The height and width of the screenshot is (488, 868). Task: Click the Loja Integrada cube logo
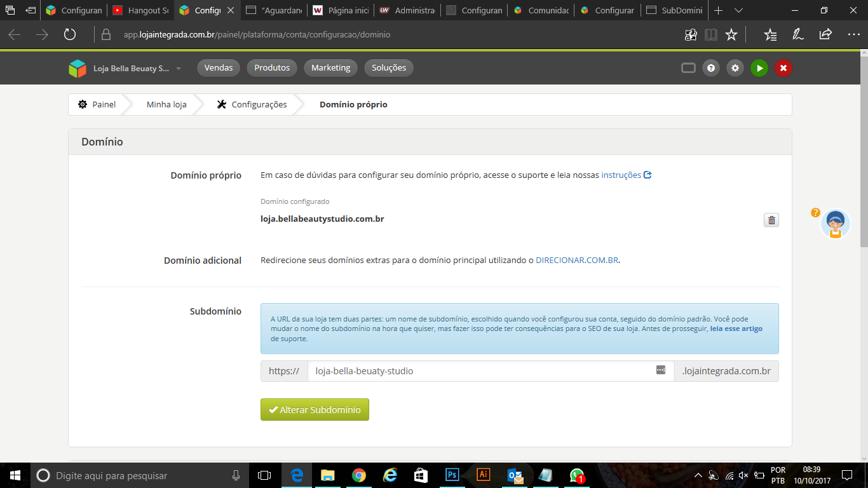[78, 68]
